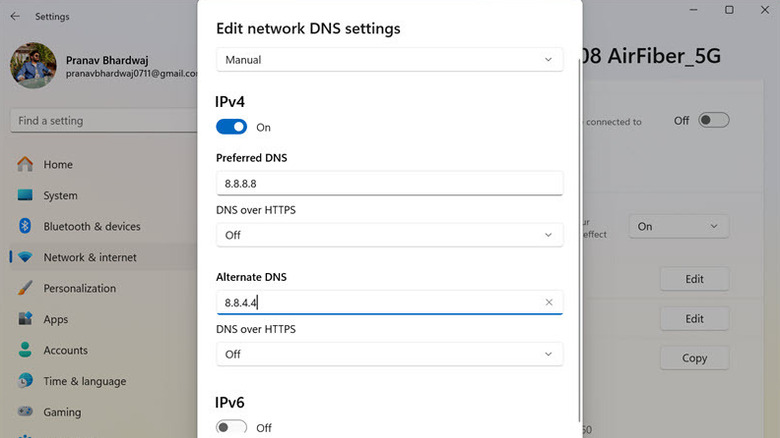Click the Copy button
The height and width of the screenshot is (438, 780).
(694, 358)
